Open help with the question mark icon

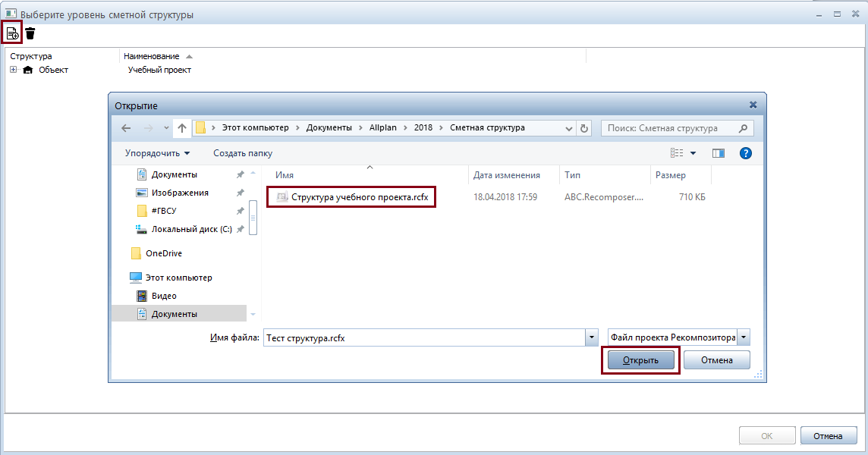point(746,153)
